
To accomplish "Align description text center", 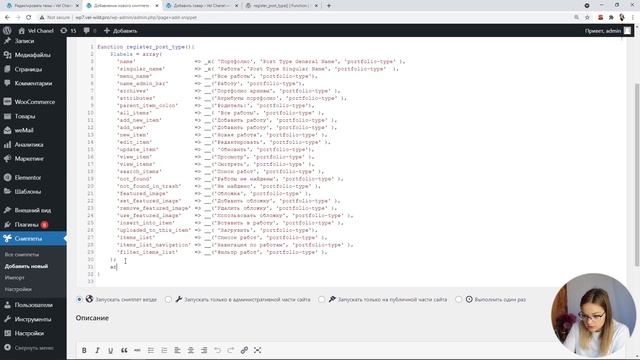I will (191, 350).
